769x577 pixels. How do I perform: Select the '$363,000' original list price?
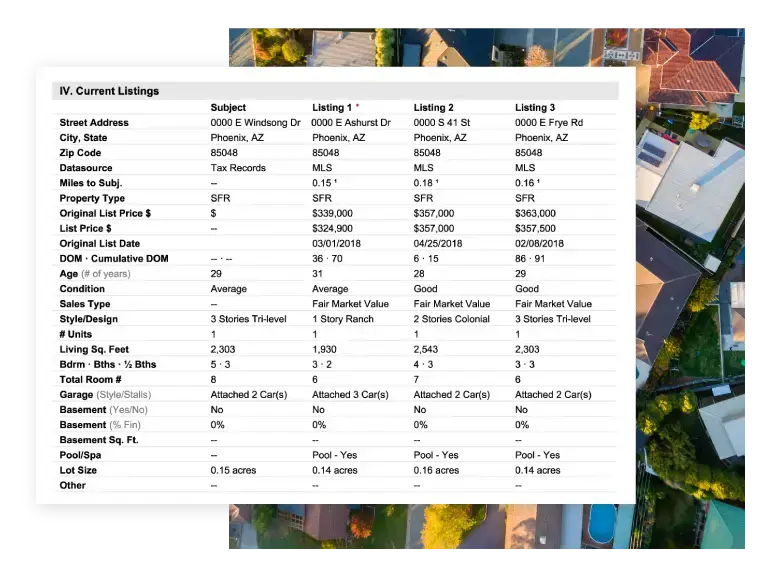coord(535,213)
